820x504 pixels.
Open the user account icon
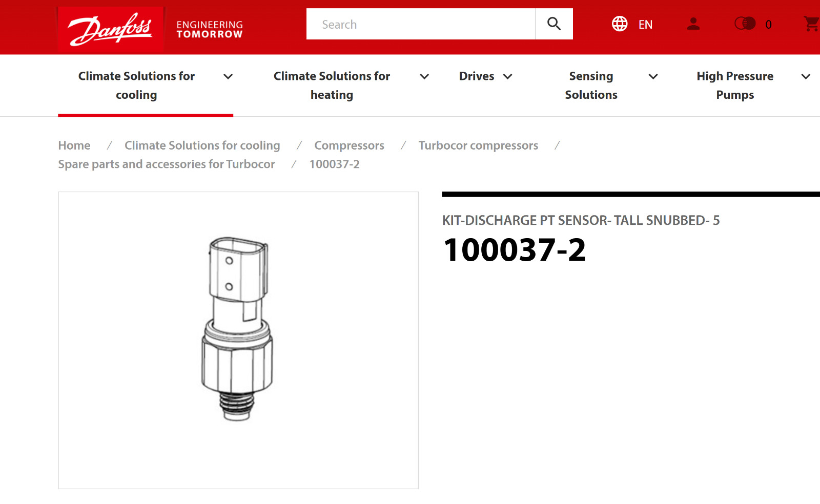[x=693, y=24]
